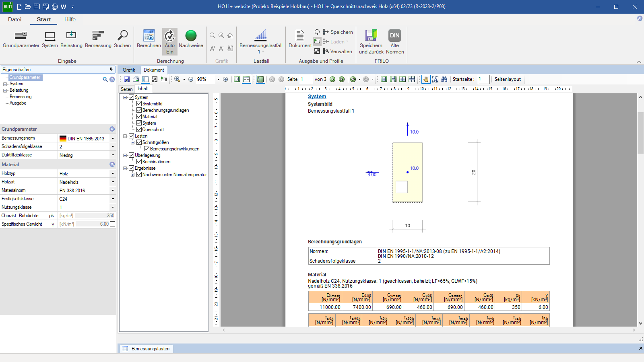
Task: Open the Nutzungsklasse dropdown
Action: (113, 208)
